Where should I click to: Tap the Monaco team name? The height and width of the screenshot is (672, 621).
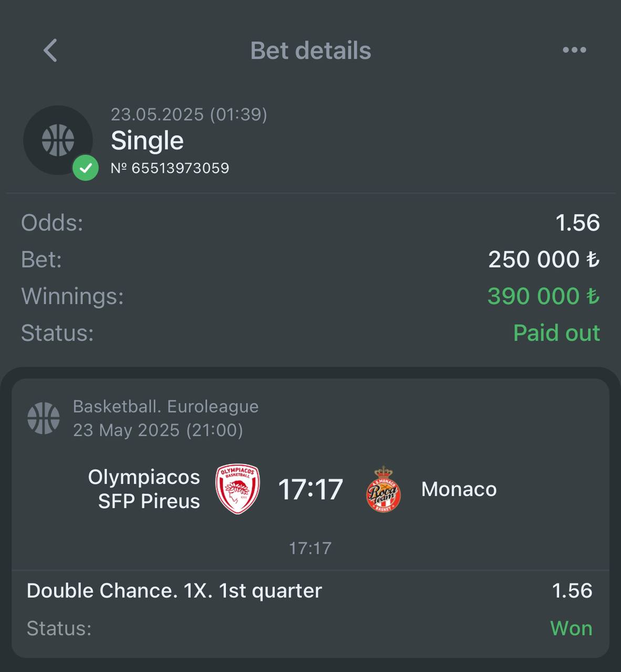pos(459,489)
